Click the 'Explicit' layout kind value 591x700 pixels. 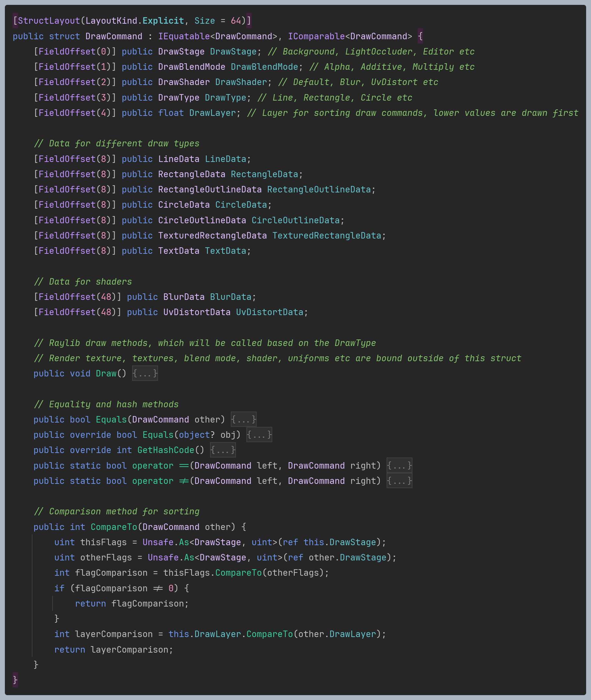tap(163, 21)
